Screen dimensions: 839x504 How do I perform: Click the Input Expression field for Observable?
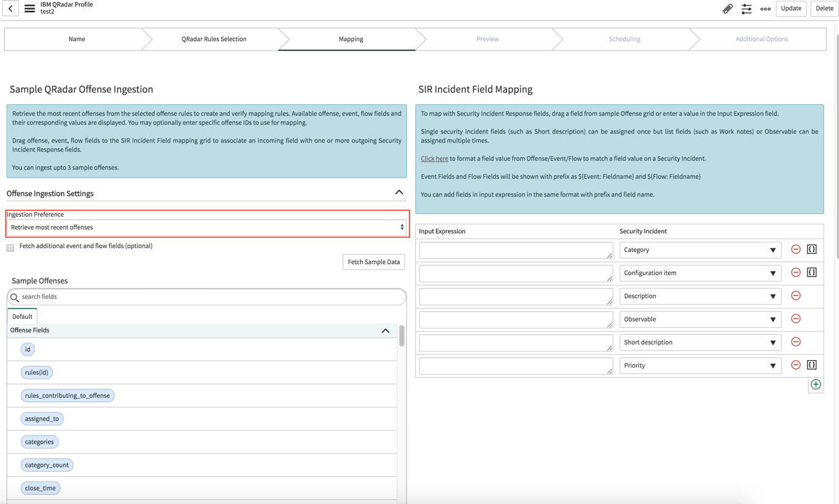click(516, 319)
